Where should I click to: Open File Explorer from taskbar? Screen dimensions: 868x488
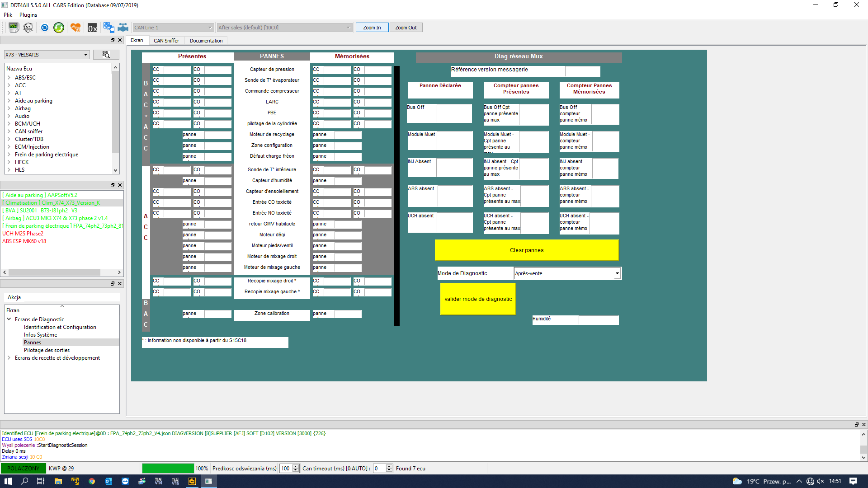(58, 481)
